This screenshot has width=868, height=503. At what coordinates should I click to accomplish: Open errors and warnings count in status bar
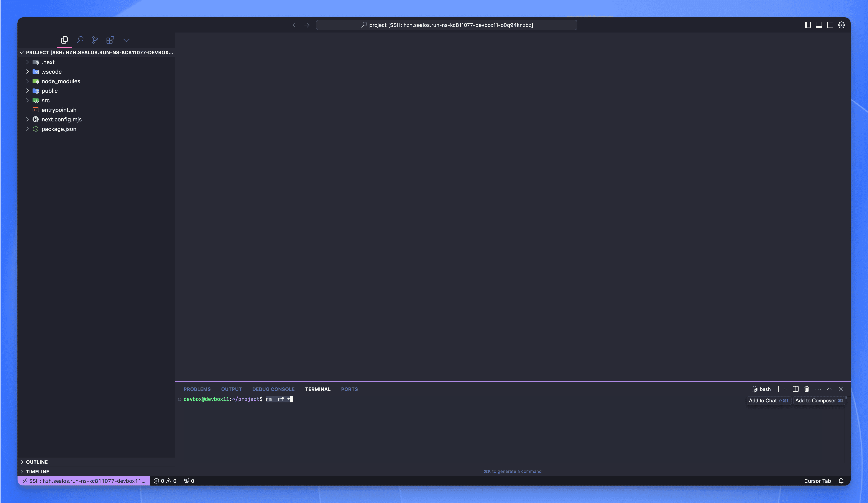tap(165, 481)
